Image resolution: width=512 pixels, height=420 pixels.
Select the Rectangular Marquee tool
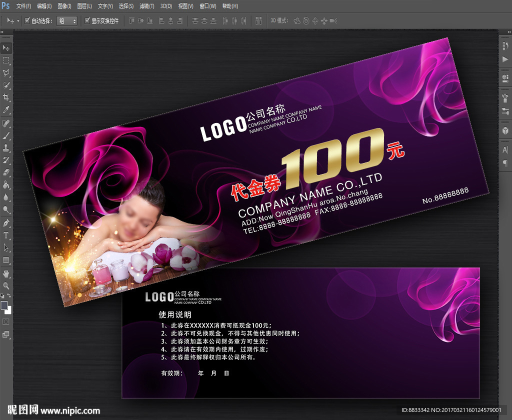point(6,60)
